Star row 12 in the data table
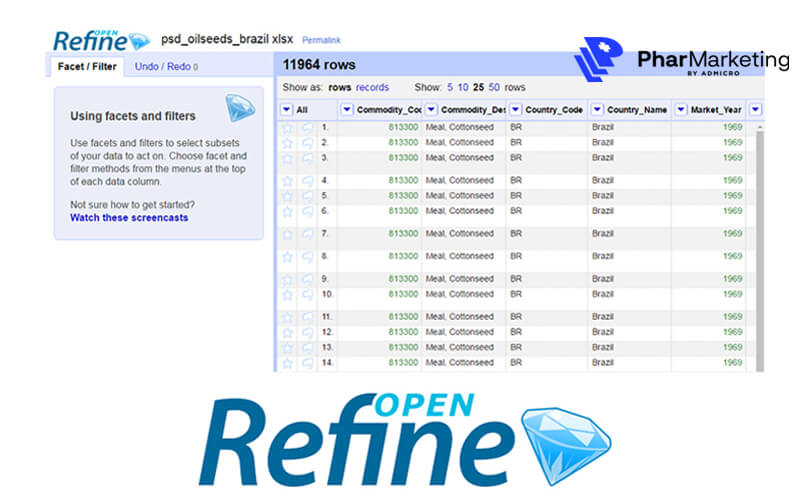This screenshot has height=500, width=800. 287,333
